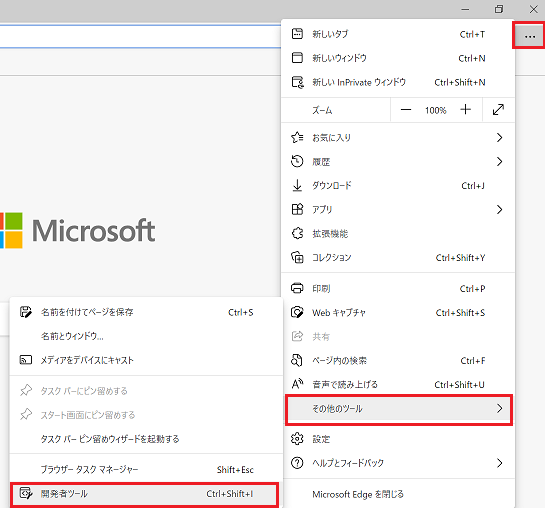
Task: Choose 印刷 from the menu
Action: (398, 288)
